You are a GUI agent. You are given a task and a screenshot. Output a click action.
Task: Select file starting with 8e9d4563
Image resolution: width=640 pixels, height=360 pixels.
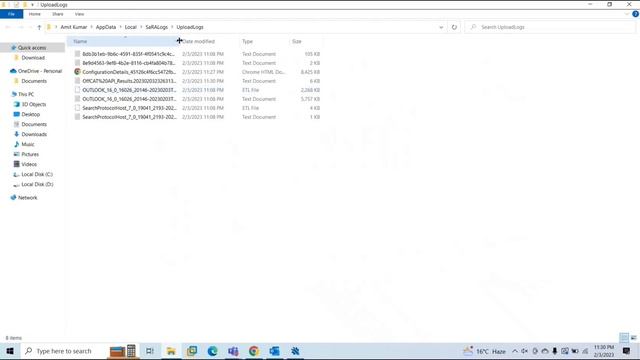(129, 63)
